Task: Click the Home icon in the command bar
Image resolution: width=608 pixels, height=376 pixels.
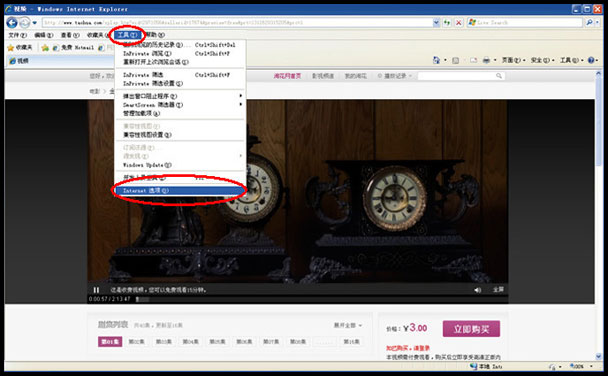Action: (437, 60)
